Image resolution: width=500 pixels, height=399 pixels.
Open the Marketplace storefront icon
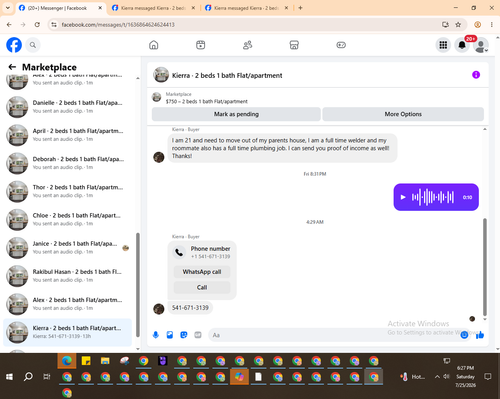pyautogui.click(x=294, y=45)
